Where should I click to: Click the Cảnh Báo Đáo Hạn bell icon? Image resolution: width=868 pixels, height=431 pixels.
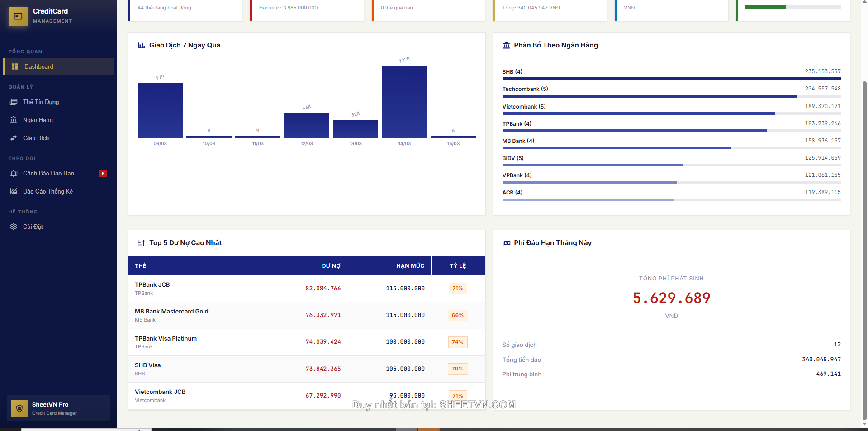point(14,173)
